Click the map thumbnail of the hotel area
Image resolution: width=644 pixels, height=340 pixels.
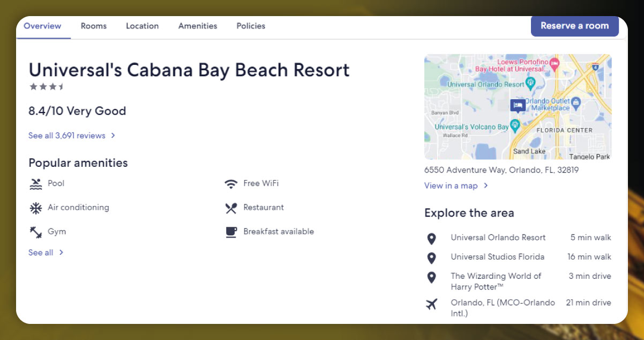[x=518, y=107]
